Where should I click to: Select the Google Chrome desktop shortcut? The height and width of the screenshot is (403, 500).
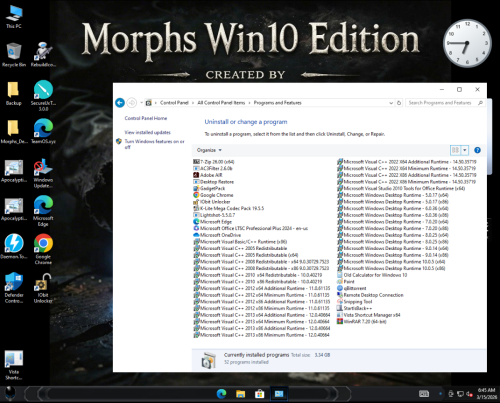(x=43, y=250)
